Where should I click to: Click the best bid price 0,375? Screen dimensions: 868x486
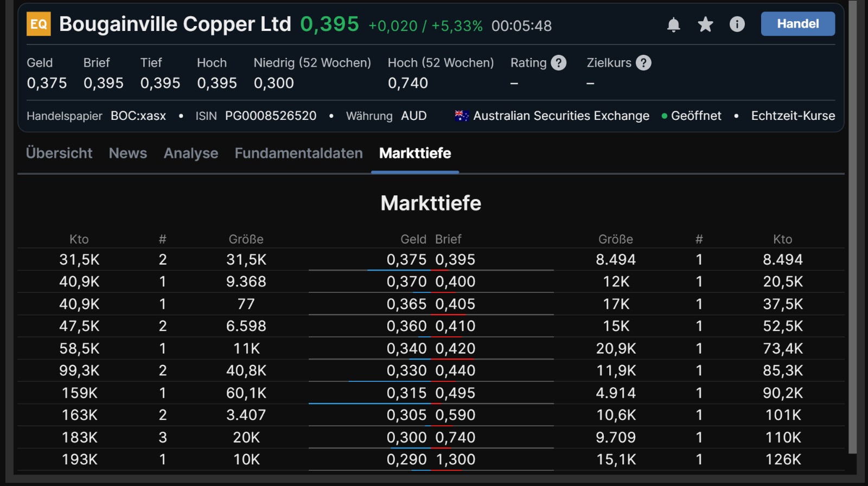[406, 260]
